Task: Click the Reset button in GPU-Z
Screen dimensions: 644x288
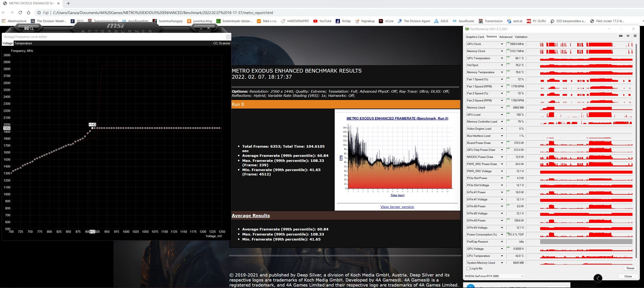Action: click(x=630, y=268)
